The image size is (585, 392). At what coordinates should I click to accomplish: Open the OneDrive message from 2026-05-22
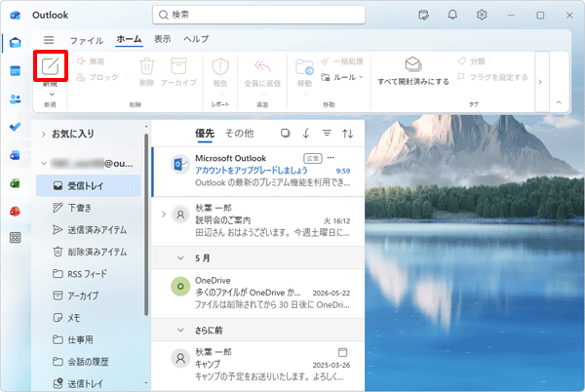point(258,294)
